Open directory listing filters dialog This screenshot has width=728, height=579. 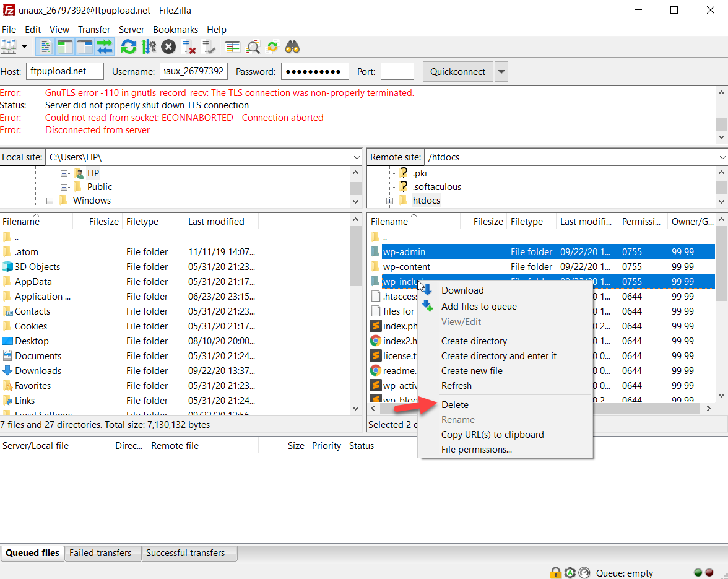pyautogui.click(x=233, y=47)
